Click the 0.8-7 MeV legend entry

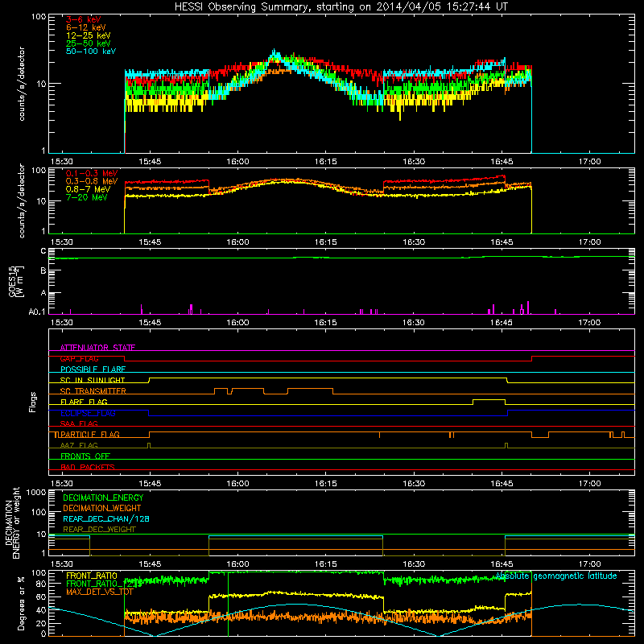[88, 189]
